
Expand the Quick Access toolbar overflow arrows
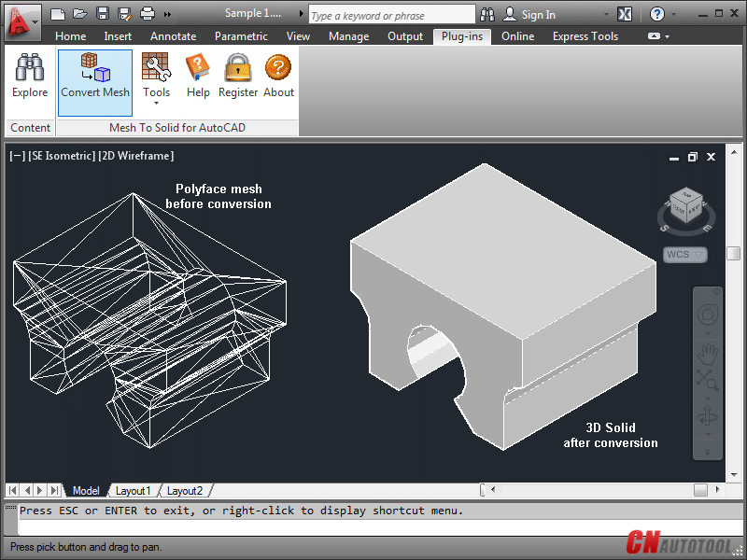click(167, 15)
